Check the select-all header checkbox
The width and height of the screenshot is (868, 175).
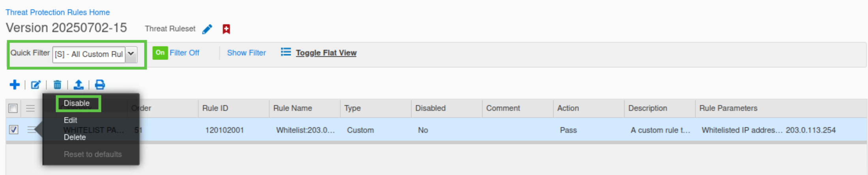pos(13,108)
